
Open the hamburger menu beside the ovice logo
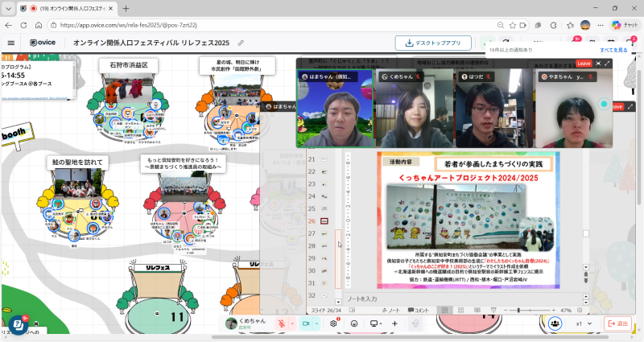tap(11, 43)
